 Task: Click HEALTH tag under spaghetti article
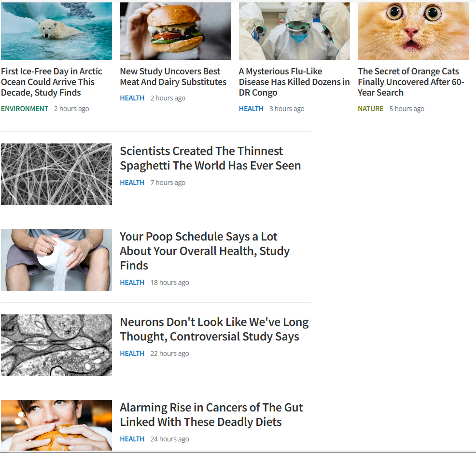[x=132, y=183]
